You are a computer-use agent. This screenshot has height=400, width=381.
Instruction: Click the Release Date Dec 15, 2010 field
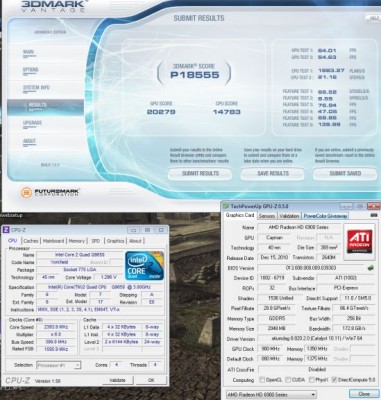pos(273,258)
